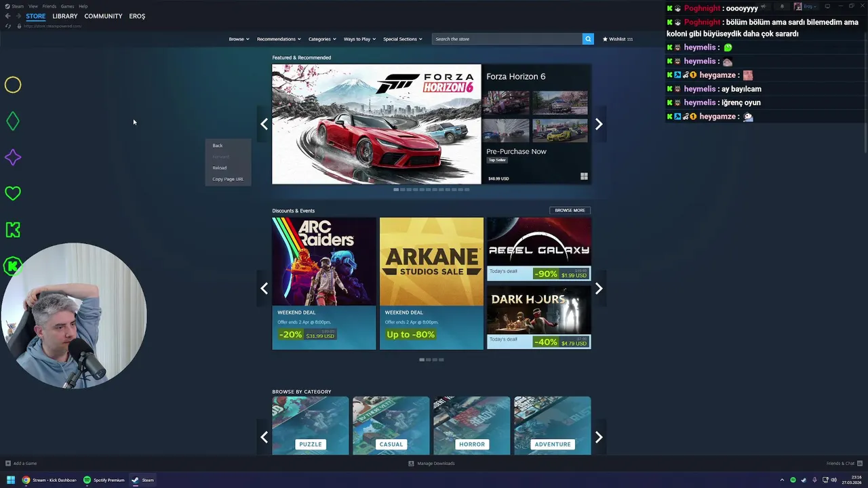
Task: Go to previous featured game with left arrow
Action: point(264,124)
